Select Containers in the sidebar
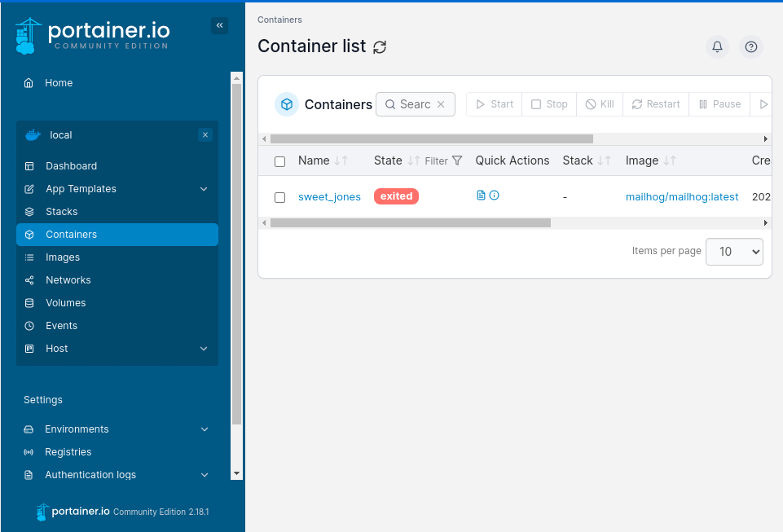This screenshot has width=783, height=532. point(117,235)
